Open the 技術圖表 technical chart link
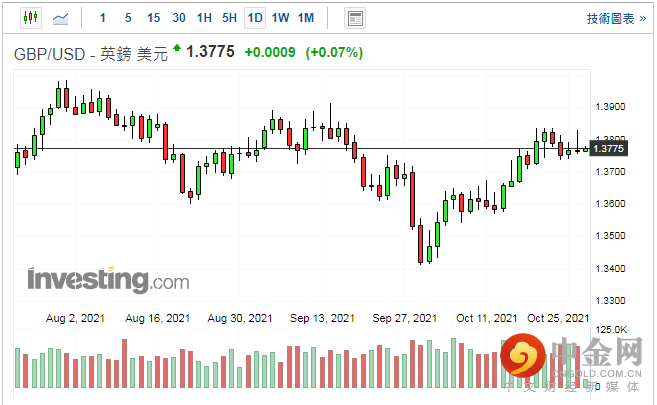This screenshot has width=657, height=405. [x=612, y=18]
